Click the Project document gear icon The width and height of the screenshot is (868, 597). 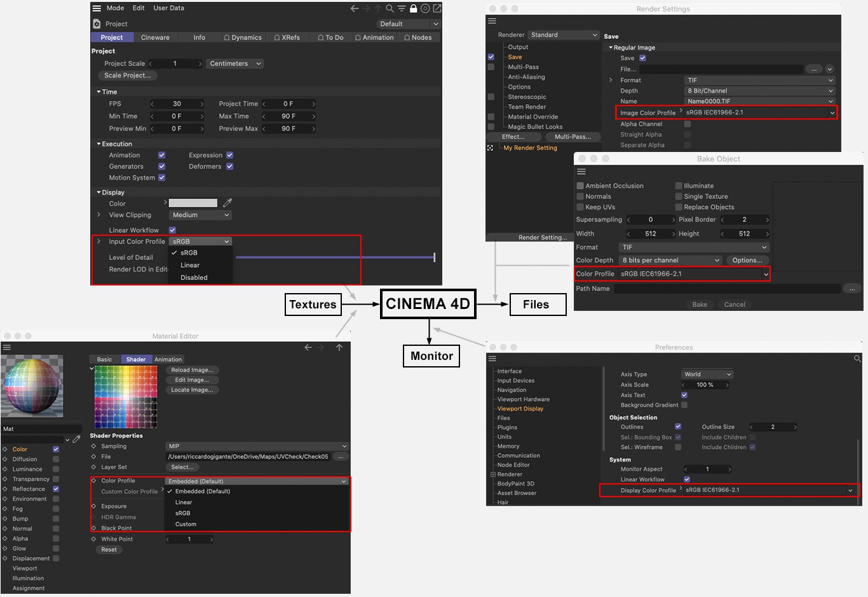pos(97,24)
